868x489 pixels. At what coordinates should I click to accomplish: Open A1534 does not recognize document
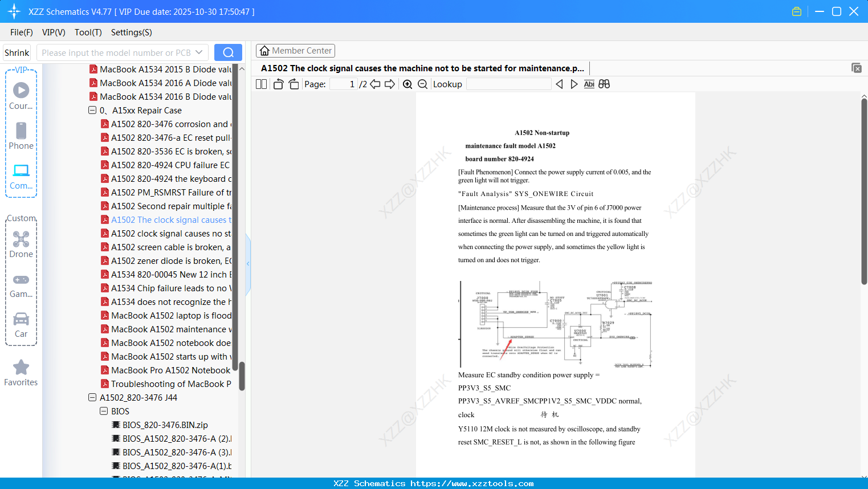point(166,302)
